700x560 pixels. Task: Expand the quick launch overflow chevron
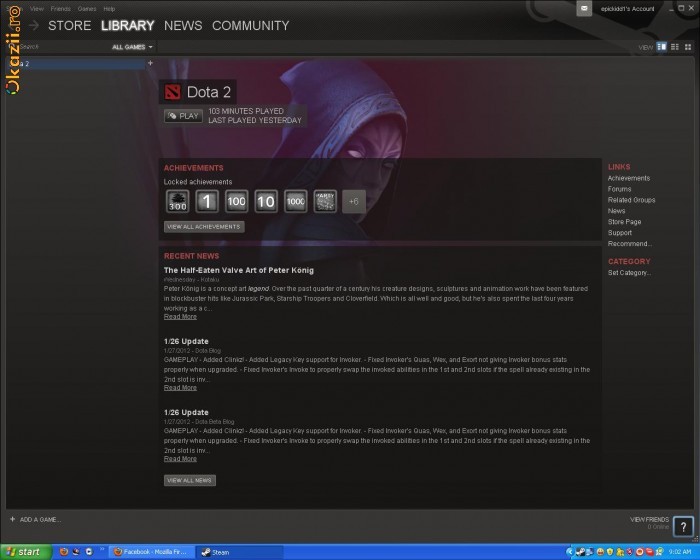tap(102, 549)
